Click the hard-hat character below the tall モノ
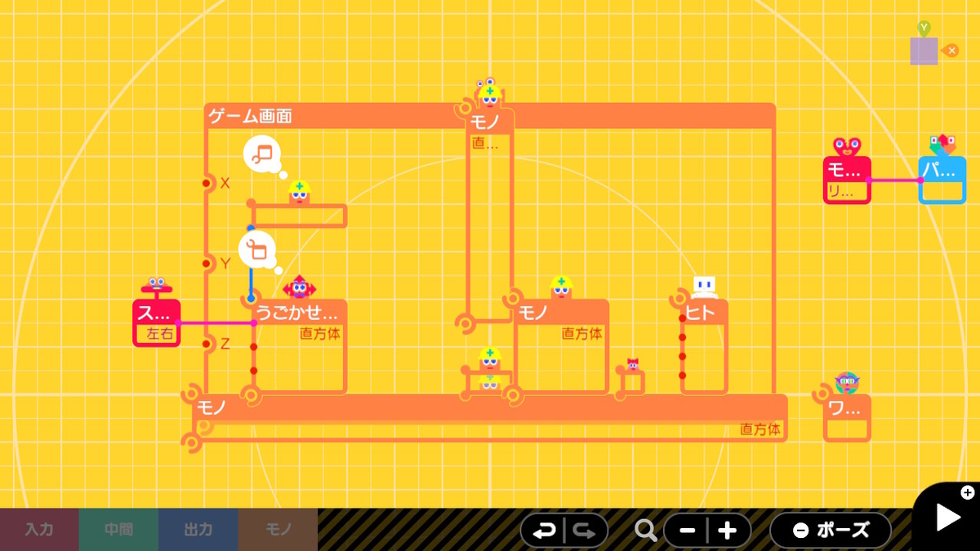The width and height of the screenshot is (980, 551). [x=489, y=359]
